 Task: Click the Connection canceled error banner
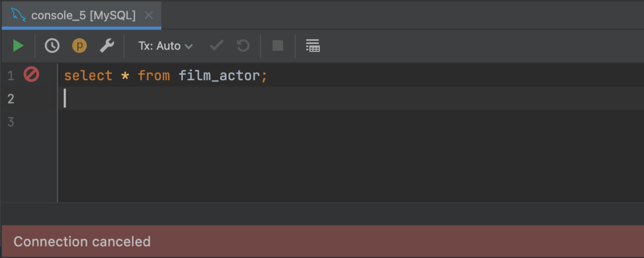[x=322, y=241]
